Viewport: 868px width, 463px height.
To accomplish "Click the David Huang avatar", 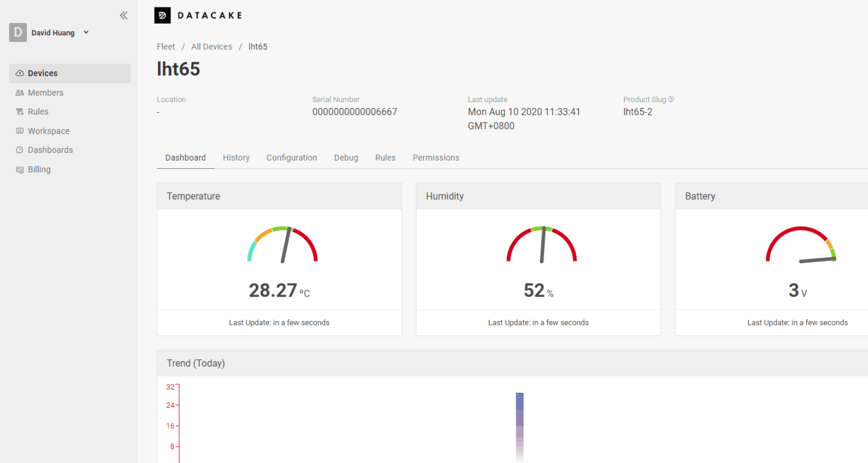I will [x=18, y=32].
